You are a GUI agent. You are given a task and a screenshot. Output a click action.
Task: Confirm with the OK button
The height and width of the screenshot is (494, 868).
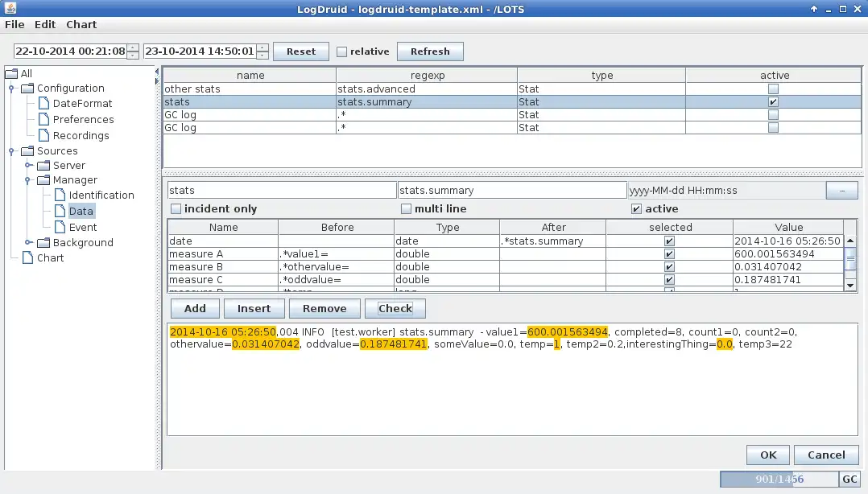(x=768, y=455)
